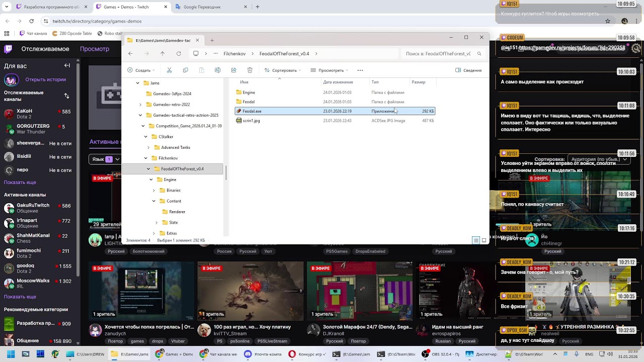644x362 pixels.
Task: Go up one folder level in Explorer
Action: coord(162,53)
